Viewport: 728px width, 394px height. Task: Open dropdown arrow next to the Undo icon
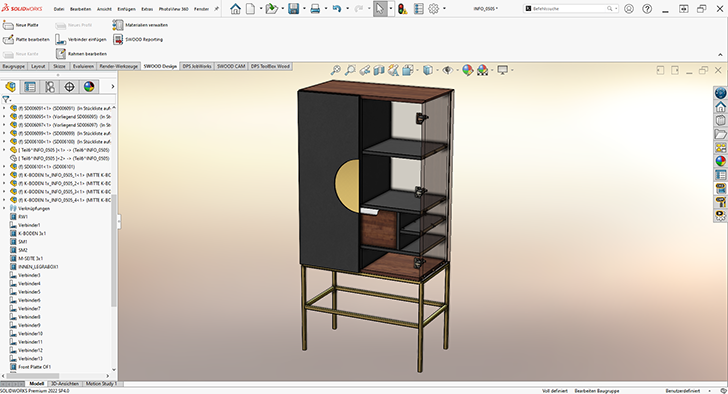click(347, 8)
